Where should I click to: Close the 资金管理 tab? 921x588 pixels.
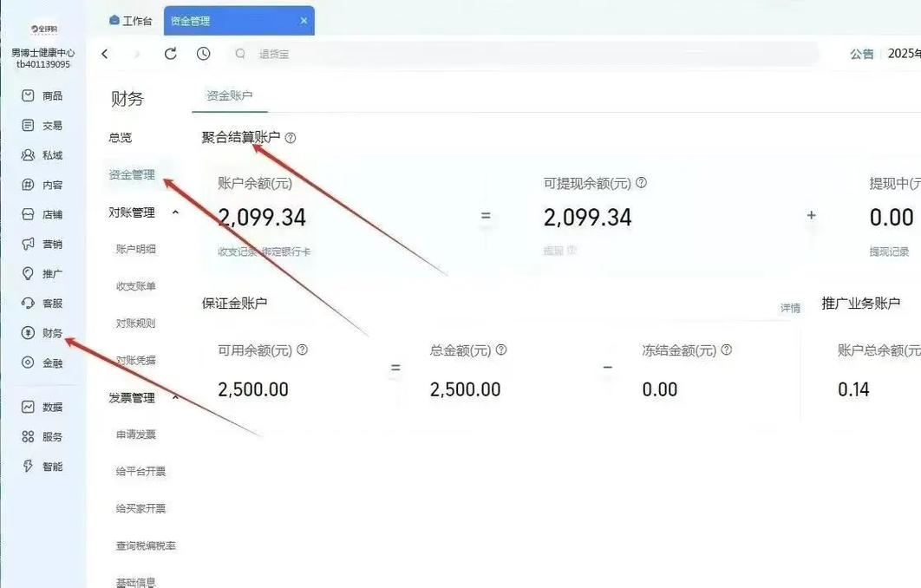(x=304, y=20)
